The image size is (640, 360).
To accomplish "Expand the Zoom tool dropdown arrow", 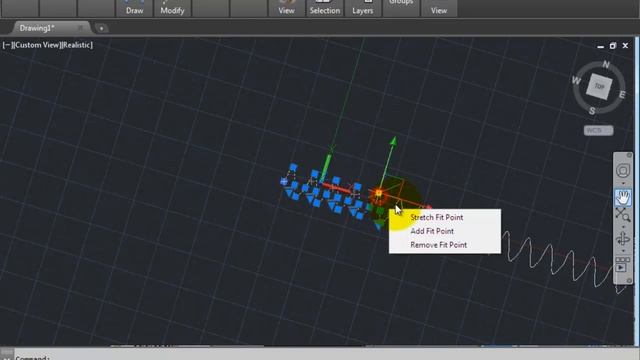I will 623,227.
